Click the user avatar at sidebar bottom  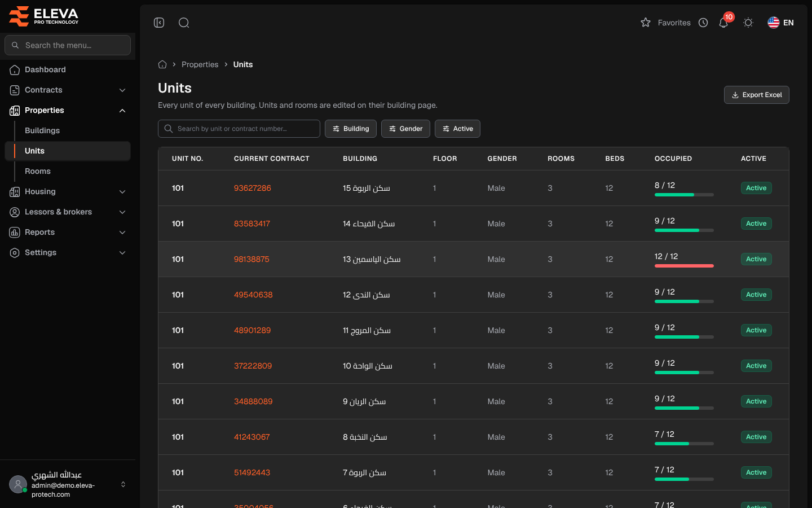click(18, 484)
